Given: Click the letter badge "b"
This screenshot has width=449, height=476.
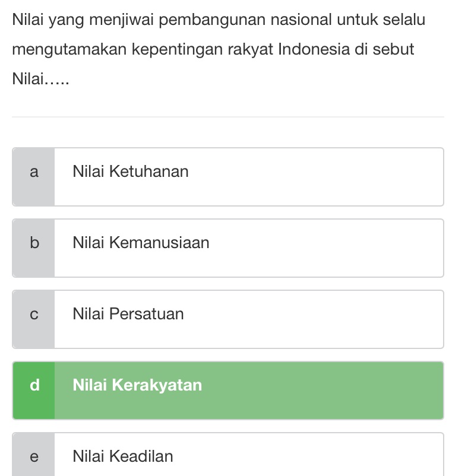Looking at the screenshot, I should (x=34, y=243).
